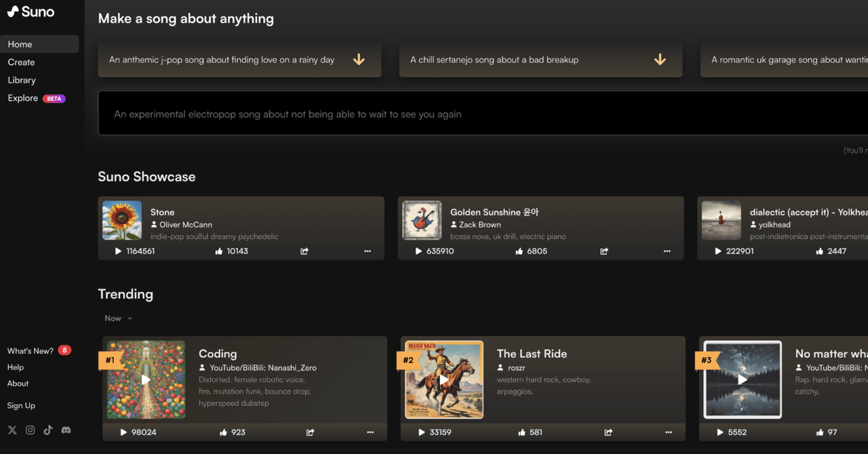Image resolution: width=868 pixels, height=454 pixels.
Task: Like The Last Ride song
Action: [x=521, y=432]
